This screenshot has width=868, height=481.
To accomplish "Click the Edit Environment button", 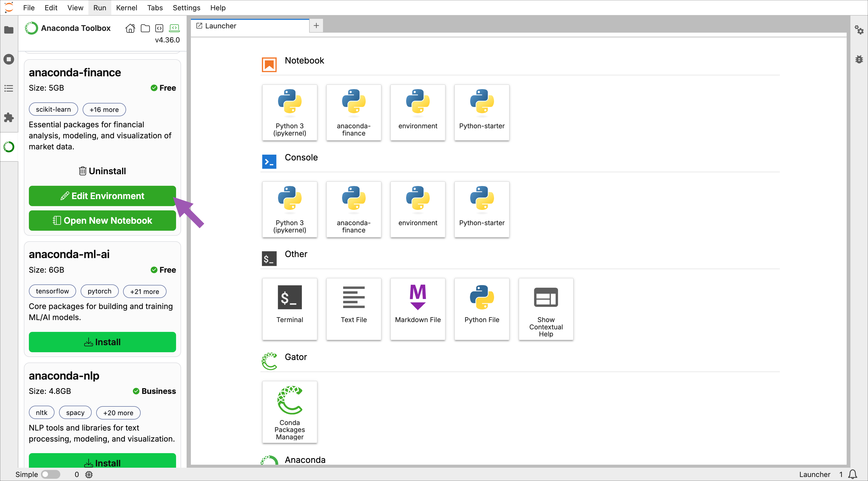I will pyautogui.click(x=102, y=196).
